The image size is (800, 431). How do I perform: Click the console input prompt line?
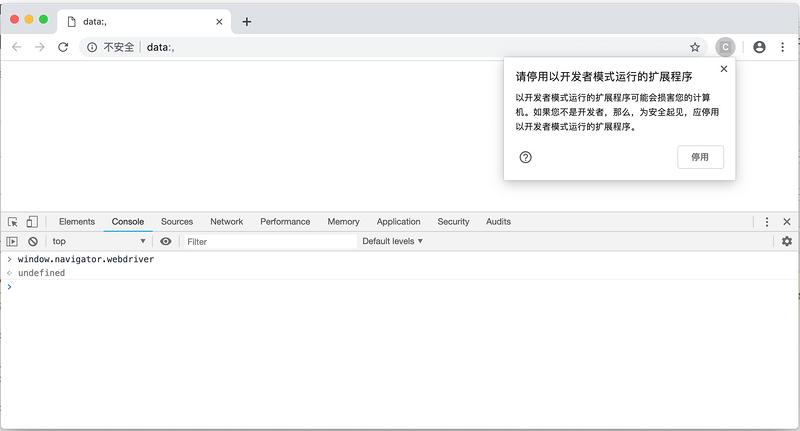(400, 287)
